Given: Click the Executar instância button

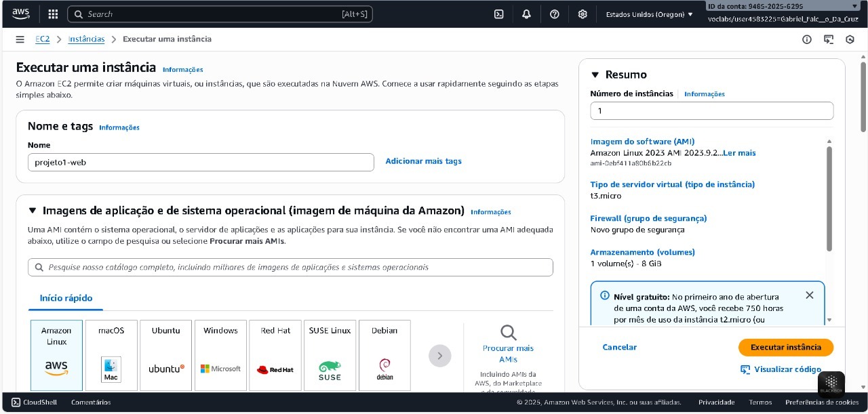Looking at the screenshot, I should (x=785, y=347).
